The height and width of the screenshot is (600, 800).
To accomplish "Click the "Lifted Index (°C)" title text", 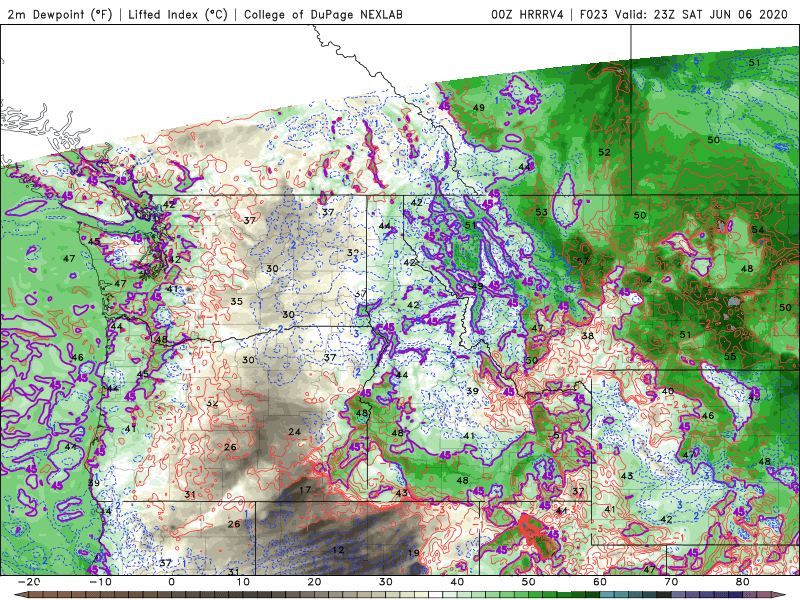I will tap(178, 15).
